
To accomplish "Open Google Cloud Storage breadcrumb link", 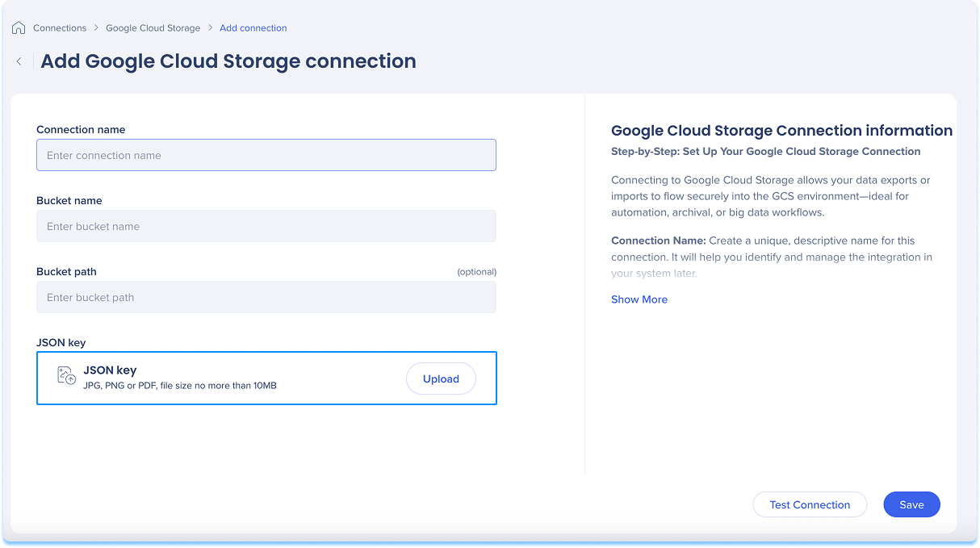I will (x=153, y=28).
